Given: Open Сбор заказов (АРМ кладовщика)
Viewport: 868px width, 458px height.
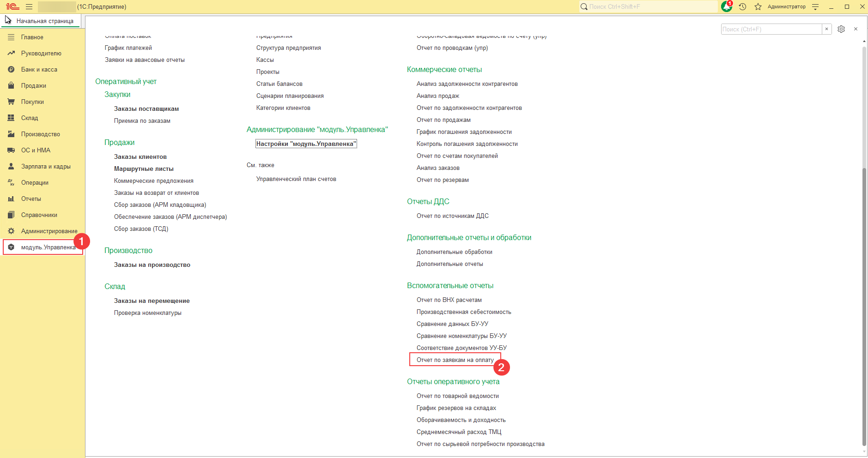Looking at the screenshot, I should point(160,205).
